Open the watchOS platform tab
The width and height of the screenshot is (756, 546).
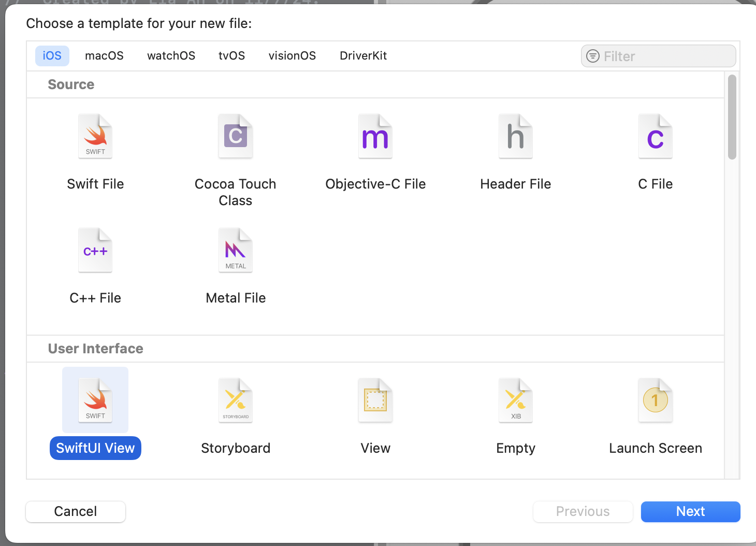(x=171, y=55)
